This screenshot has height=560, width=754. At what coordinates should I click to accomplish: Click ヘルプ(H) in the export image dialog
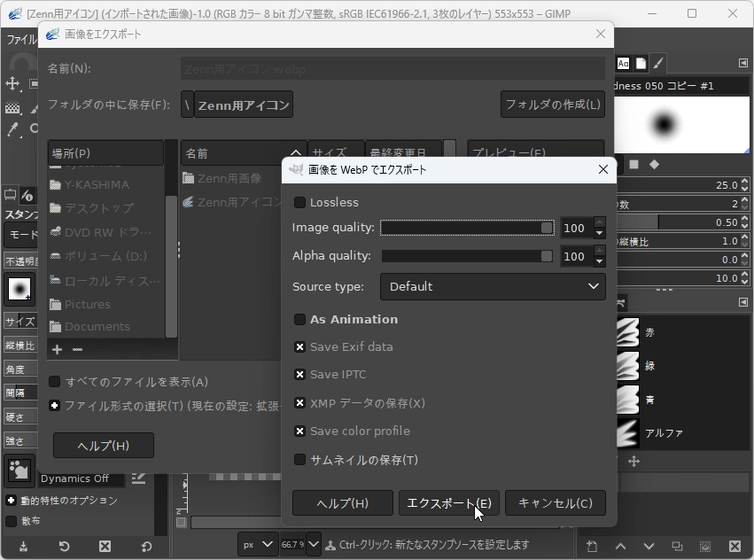point(104,446)
